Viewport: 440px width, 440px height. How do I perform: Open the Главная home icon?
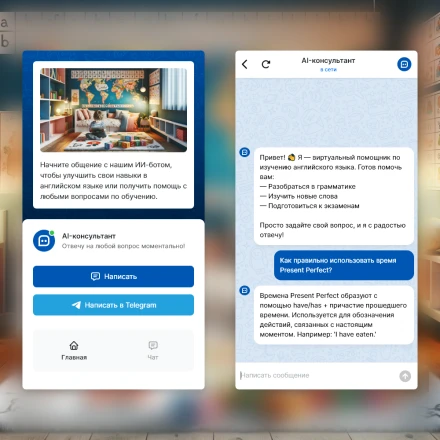(74, 345)
